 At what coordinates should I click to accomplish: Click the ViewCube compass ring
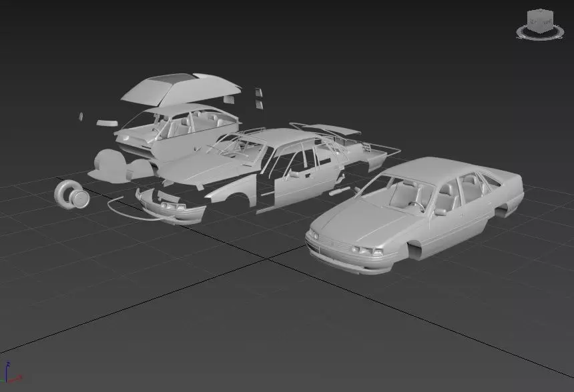point(540,35)
